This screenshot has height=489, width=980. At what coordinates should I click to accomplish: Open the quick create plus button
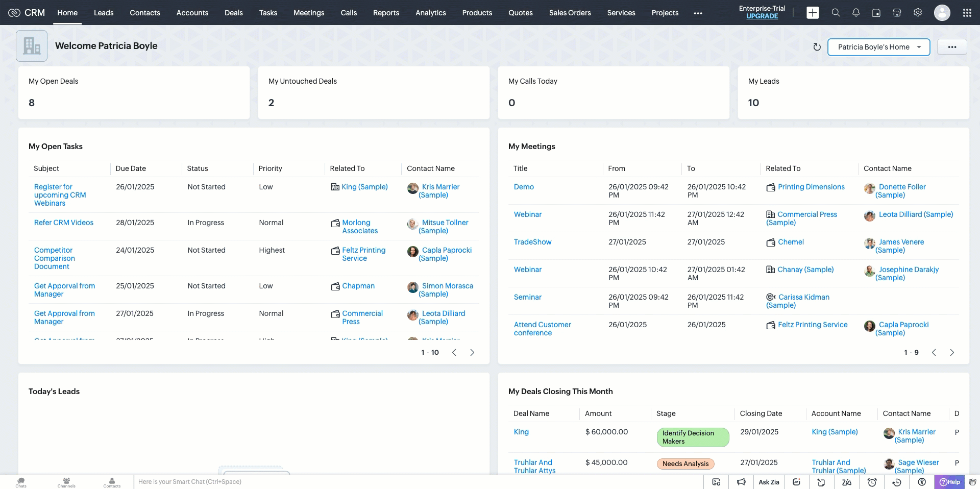813,13
